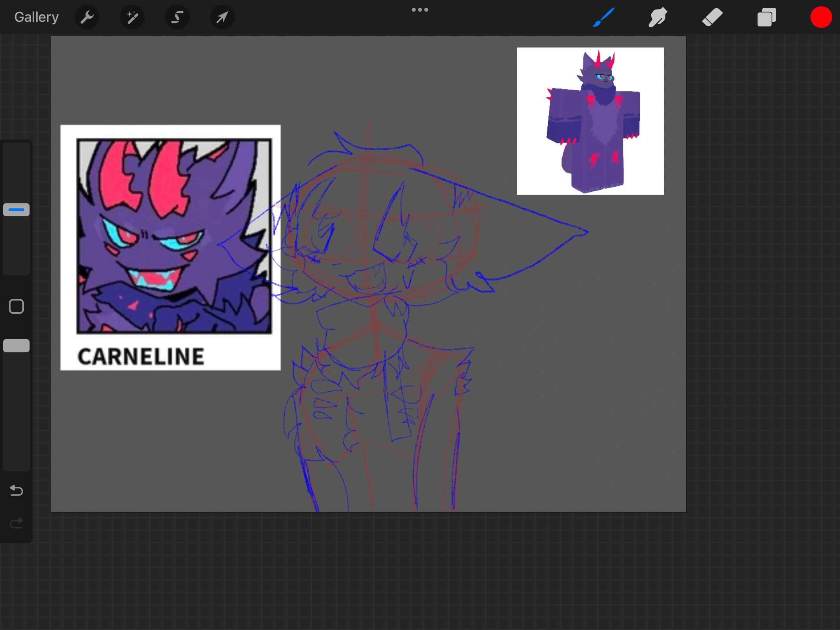The image size is (840, 630).
Task: Tap the purple Roblox avatar reference image
Action: [590, 121]
